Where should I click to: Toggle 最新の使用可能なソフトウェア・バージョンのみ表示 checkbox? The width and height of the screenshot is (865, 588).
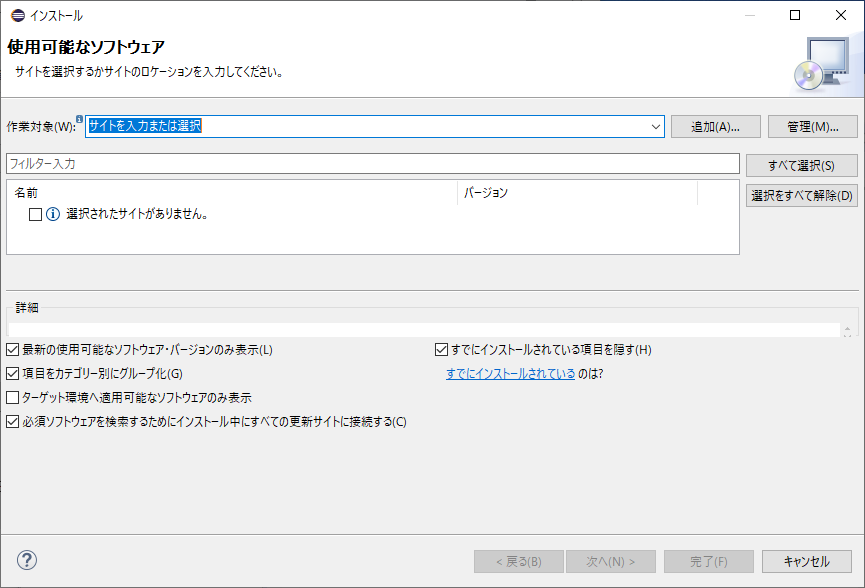[12, 350]
